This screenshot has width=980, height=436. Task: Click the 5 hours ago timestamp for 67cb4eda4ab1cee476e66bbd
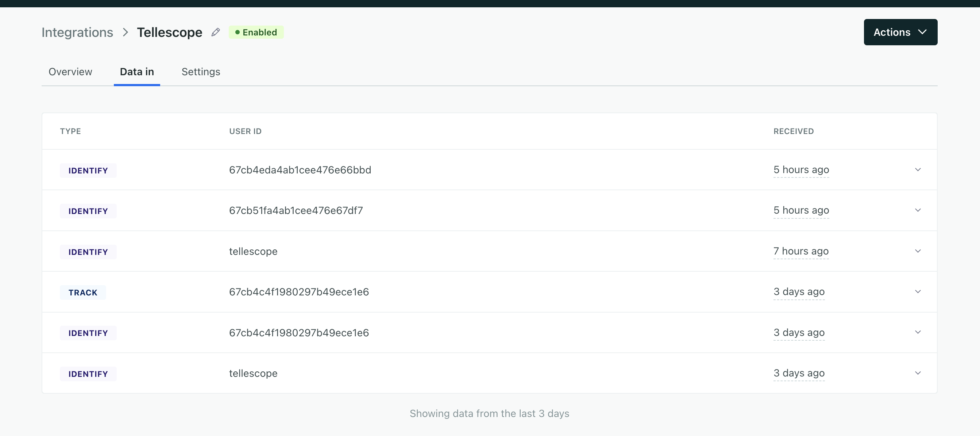point(801,170)
